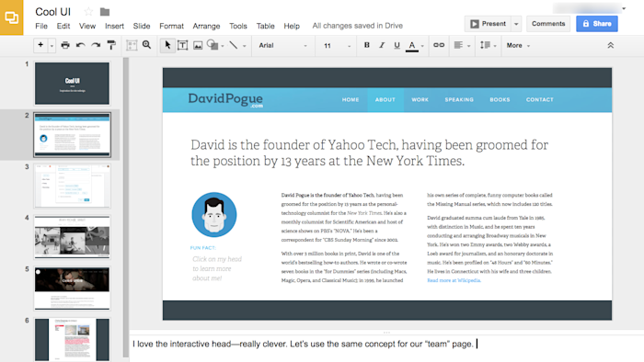
Task: Insert an image
Action: 198,45
